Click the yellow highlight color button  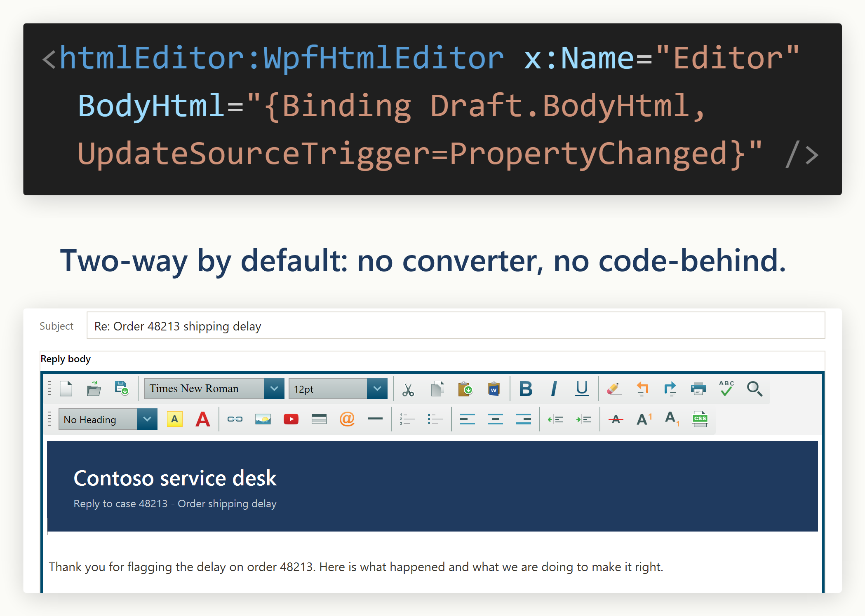click(174, 419)
